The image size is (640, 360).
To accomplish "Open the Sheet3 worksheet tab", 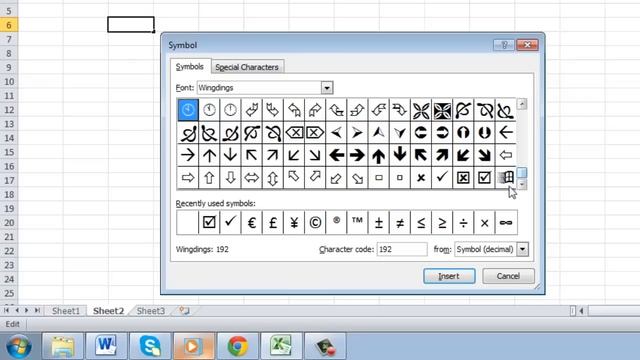I will click(x=151, y=311).
